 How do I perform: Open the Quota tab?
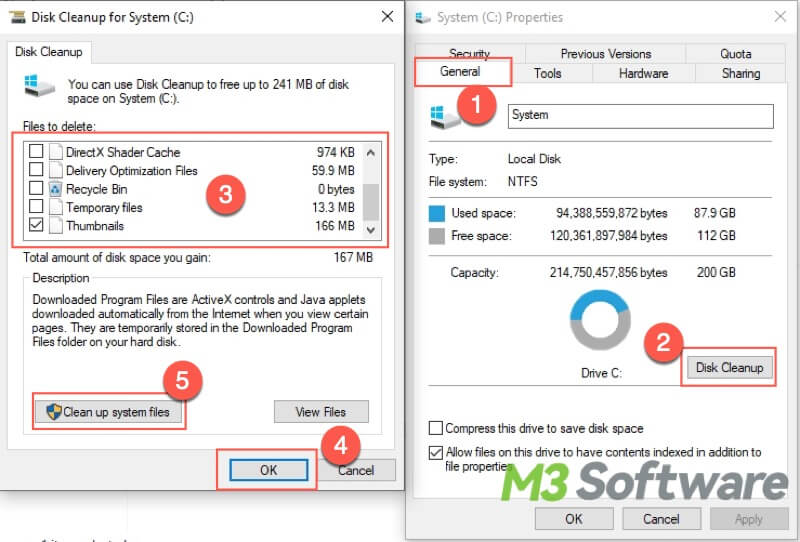click(x=735, y=54)
